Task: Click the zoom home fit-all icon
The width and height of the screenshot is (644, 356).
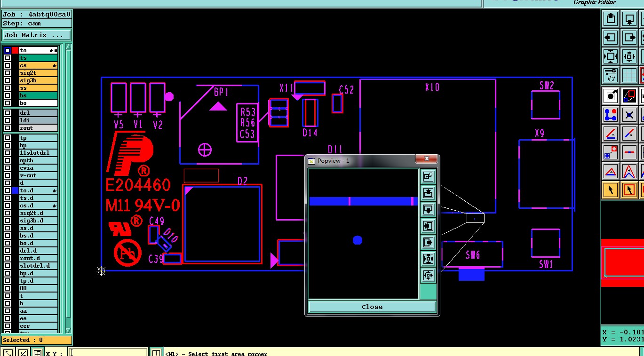Action: point(611,56)
